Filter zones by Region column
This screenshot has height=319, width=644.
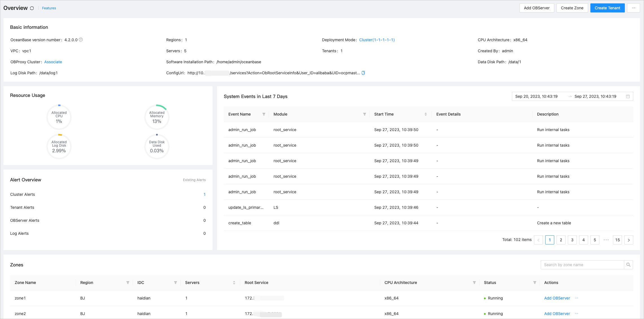(x=128, y=283)
